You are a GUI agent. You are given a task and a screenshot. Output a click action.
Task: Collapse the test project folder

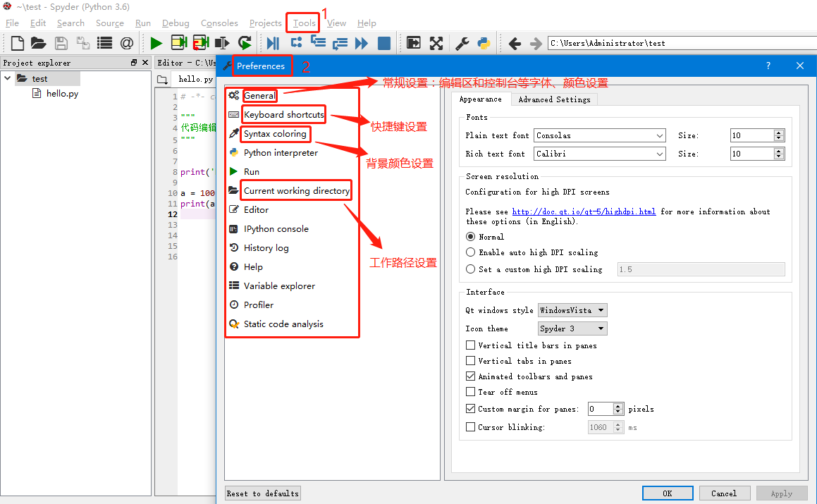pos(8,78)
